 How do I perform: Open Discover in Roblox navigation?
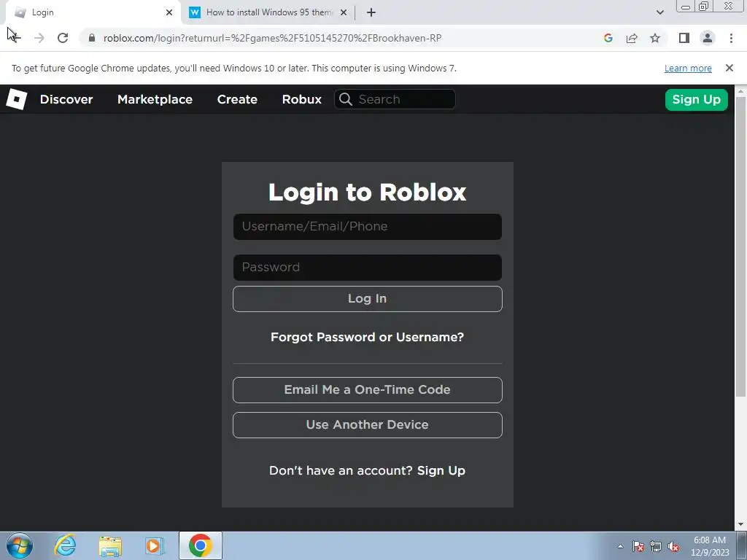pos(66,99)
